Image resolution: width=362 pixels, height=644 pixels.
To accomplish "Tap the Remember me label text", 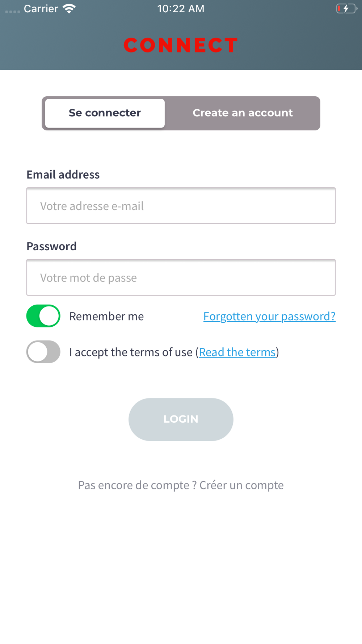I will tap(106, 316).
